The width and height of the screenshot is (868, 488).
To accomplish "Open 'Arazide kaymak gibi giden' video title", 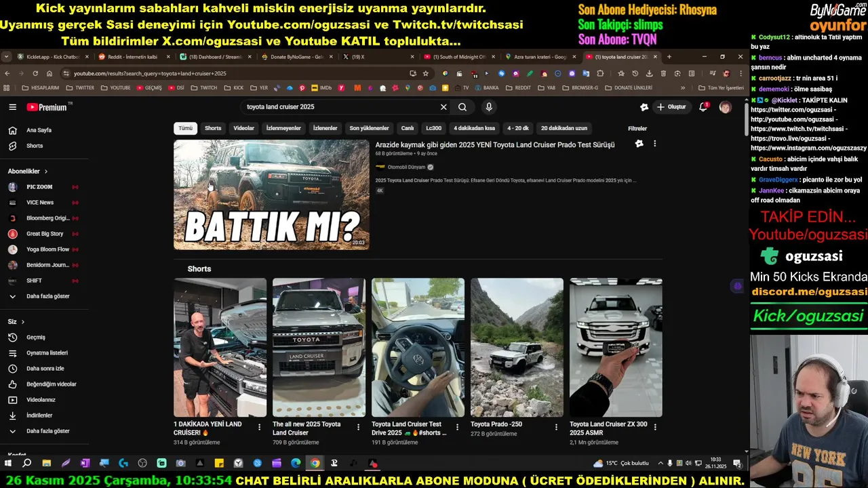I will [x=495, y=144].
